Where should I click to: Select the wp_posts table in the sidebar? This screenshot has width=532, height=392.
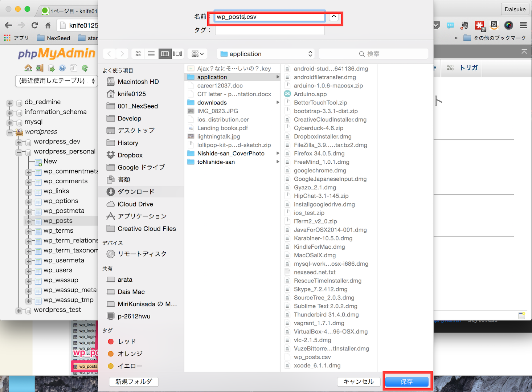(x=59, y=220)
